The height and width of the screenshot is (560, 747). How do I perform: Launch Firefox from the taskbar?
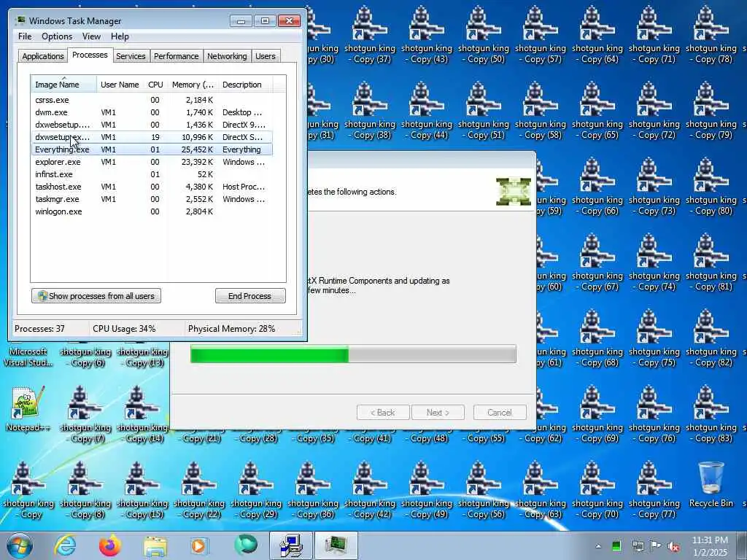click(110, 545)
